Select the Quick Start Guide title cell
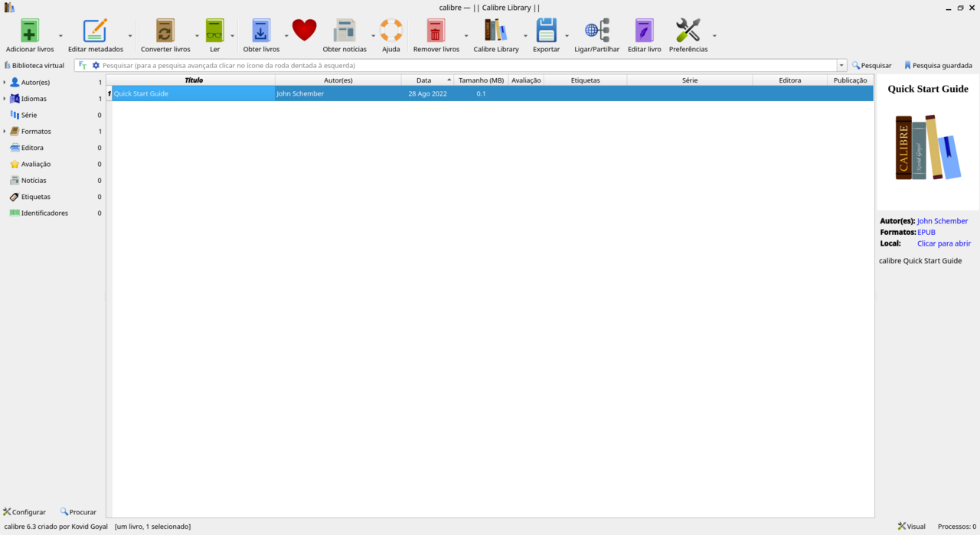This screenshot has height=535, width=980. tap(194, 93)
